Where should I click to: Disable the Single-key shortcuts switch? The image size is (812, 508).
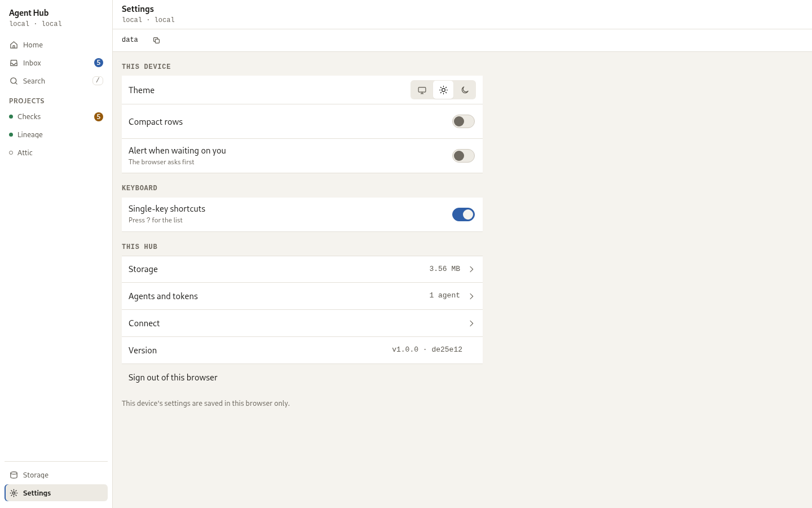click(464, 214)
